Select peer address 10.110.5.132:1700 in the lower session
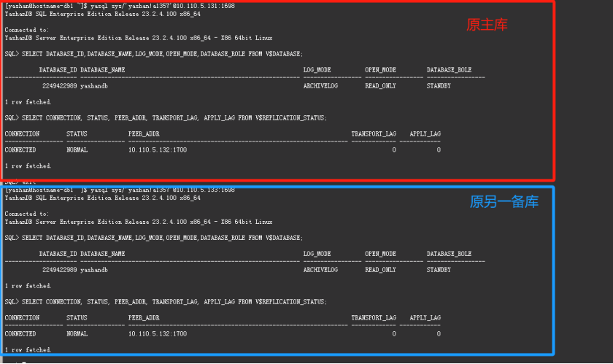This screenshot has height=364, width=613. click(158, 334)
